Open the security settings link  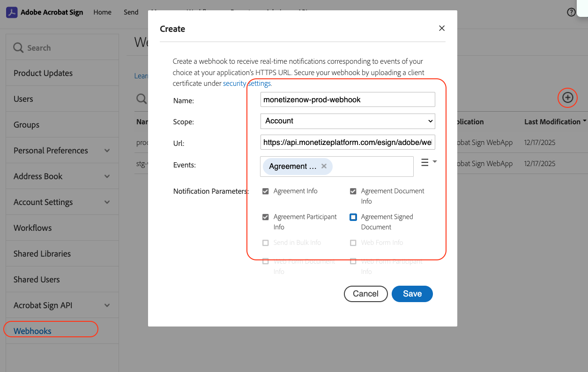[247, 84]
